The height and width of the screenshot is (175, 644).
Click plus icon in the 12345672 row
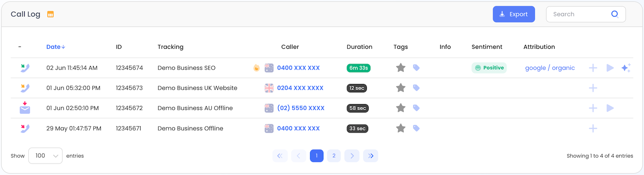pos(593,108)
